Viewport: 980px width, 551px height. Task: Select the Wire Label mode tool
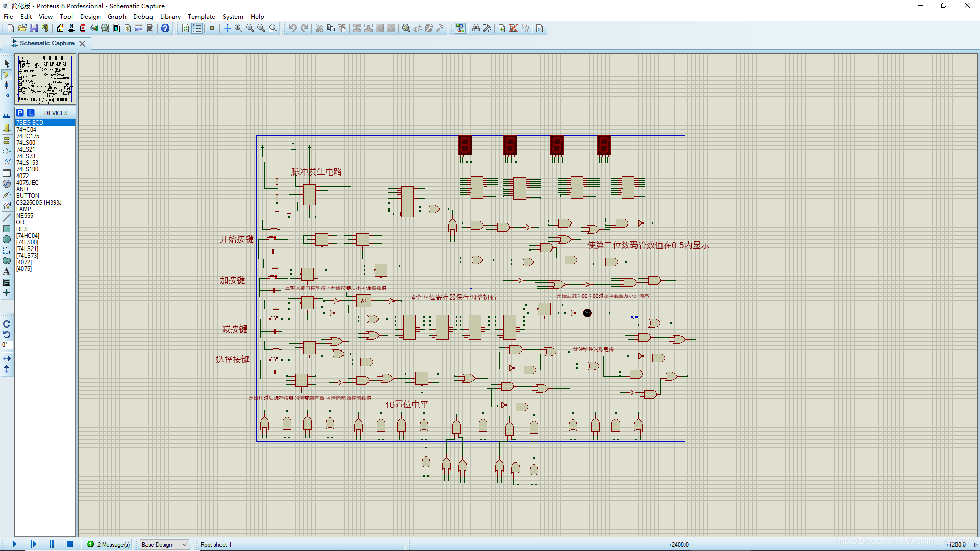(x=7, y=96)
